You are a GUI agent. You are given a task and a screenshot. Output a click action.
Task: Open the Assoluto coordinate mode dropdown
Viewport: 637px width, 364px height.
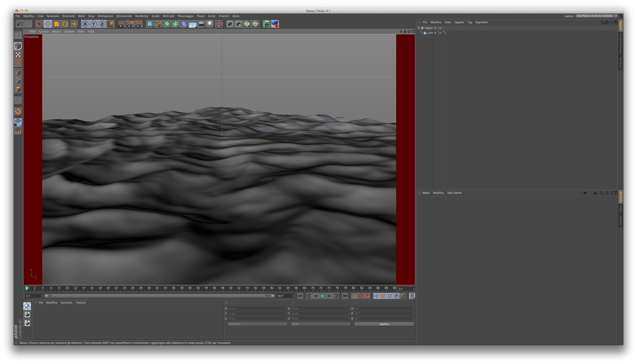pos(257,324)
